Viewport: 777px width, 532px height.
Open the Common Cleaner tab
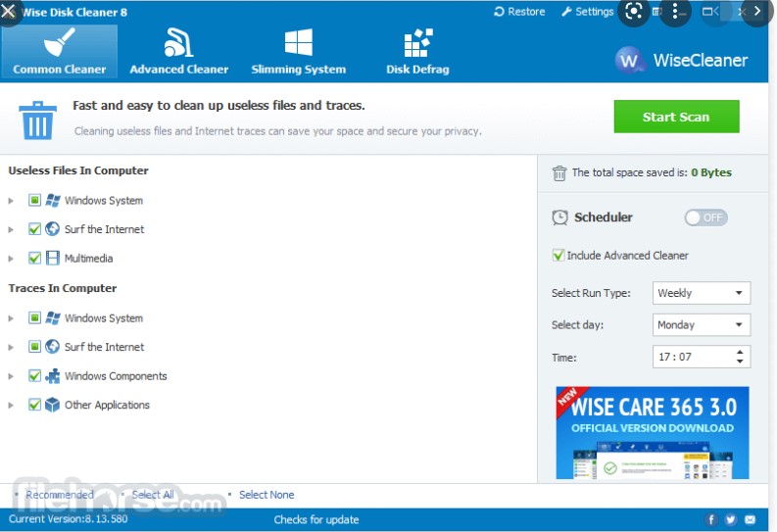(59, 52)
